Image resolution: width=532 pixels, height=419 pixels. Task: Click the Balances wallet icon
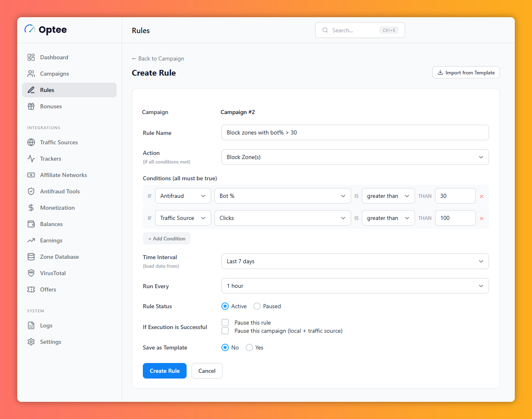pyautogui.click(x=31, y=224)
